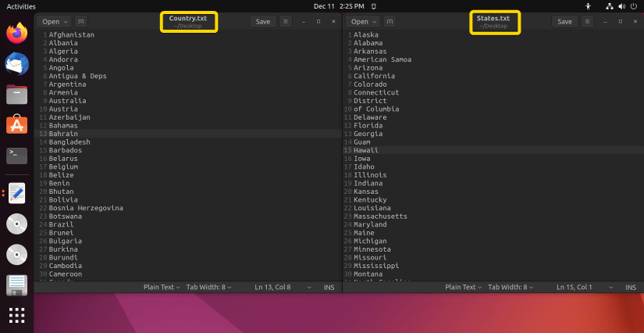
Task: Click the Bahrain line
Action: tap(63, 134)
